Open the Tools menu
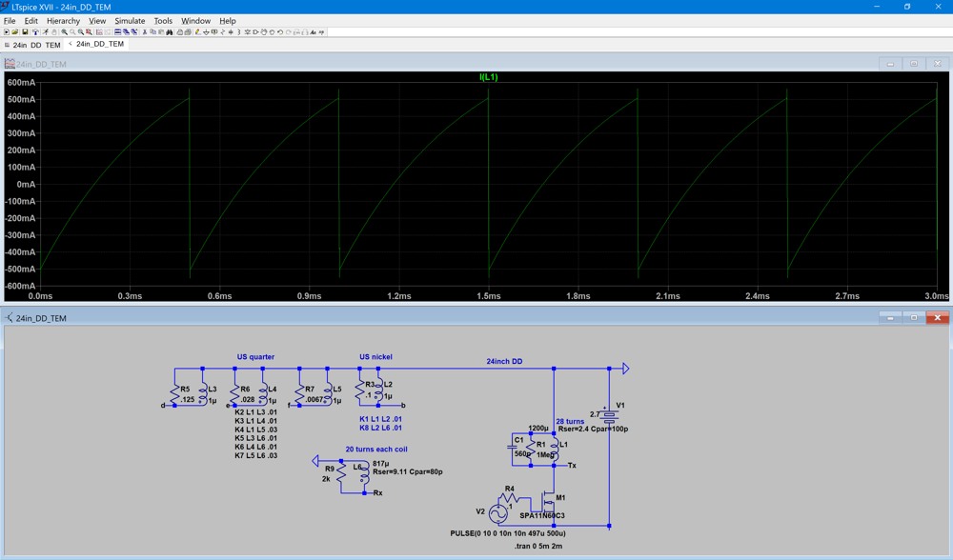This screenshot has height=560, width=953. [163, 20]
